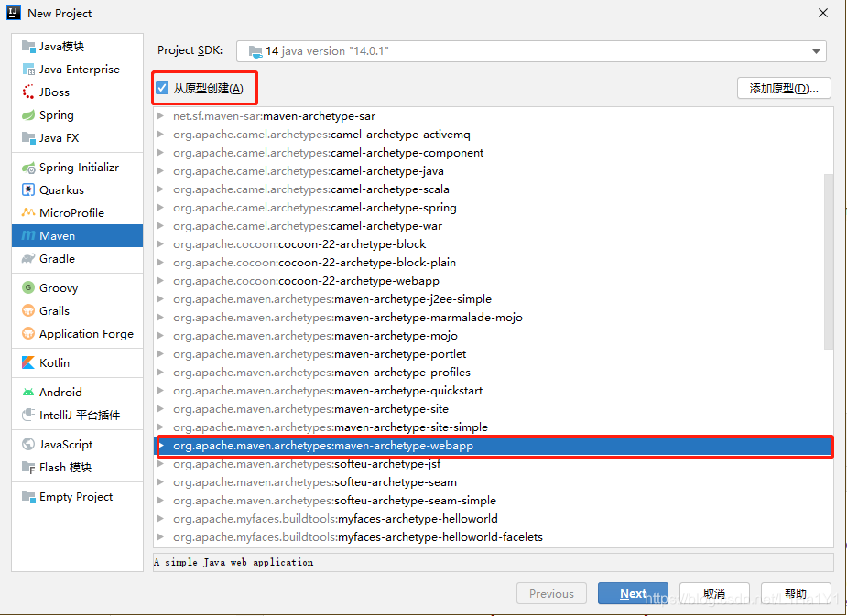
Task: Expand maven-archetype-quickstart arrow
Action: (160, 390)
